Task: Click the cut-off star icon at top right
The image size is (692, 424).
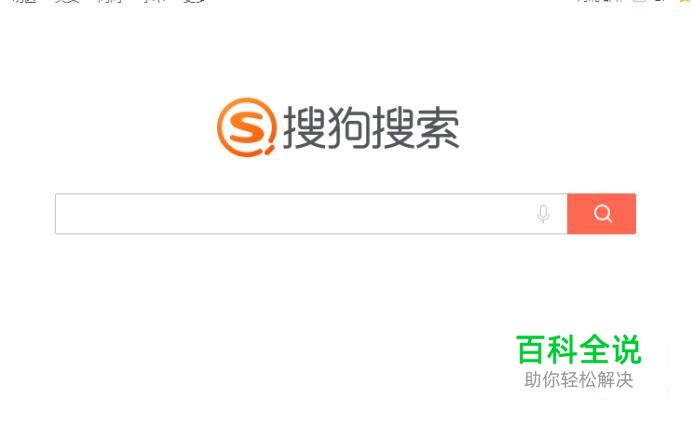Action: pyautogui.click(x=684, y=1)
